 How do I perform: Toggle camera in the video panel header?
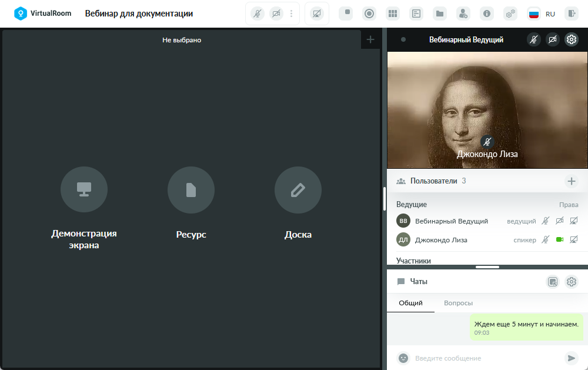[x=553, y=39]
